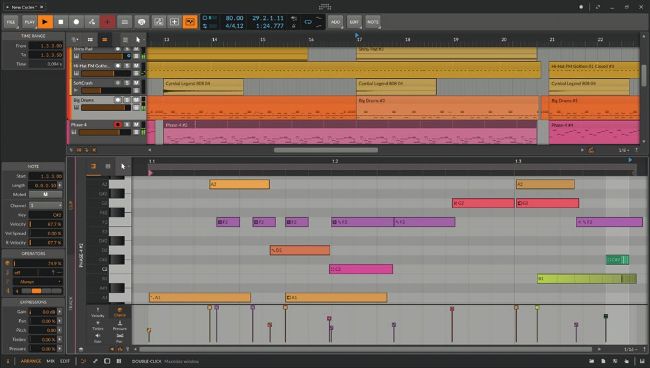Switch to the MIX view tab
650x368 pixels.
[x=51, y=361]
